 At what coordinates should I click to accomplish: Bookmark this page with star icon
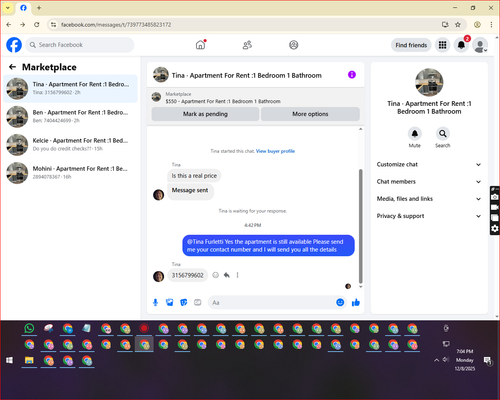pos(458,25)
